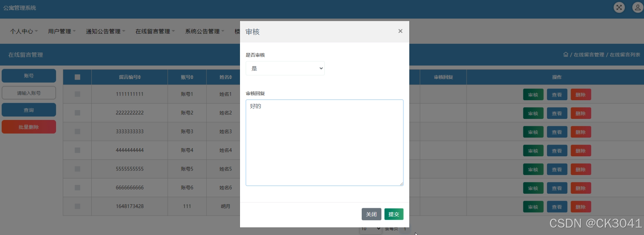Open the user profile icon
Viewport: 644px width, 235px height.
[638, 7]
